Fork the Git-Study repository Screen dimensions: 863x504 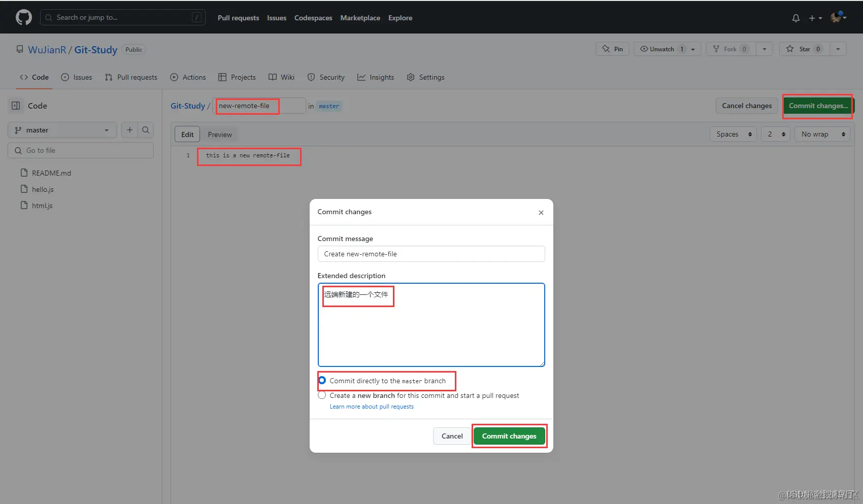point(731,49)
